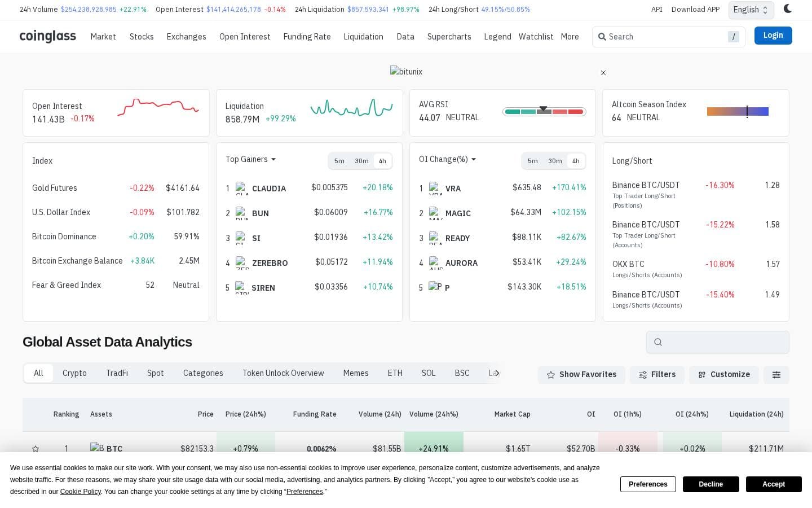Select 30m in Top Gainers timeframe
The image size is (812, 508).
click(361, 161)
